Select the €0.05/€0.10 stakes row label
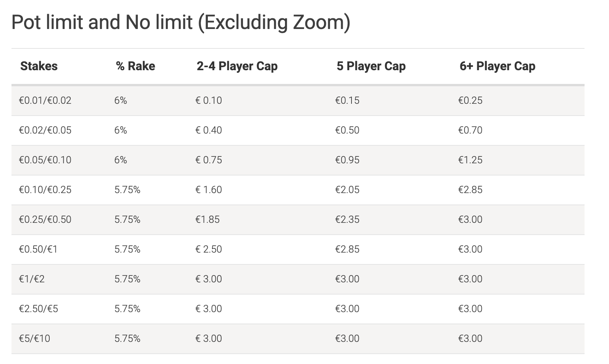Screen dimensions: 609x364 pos(45,160)
